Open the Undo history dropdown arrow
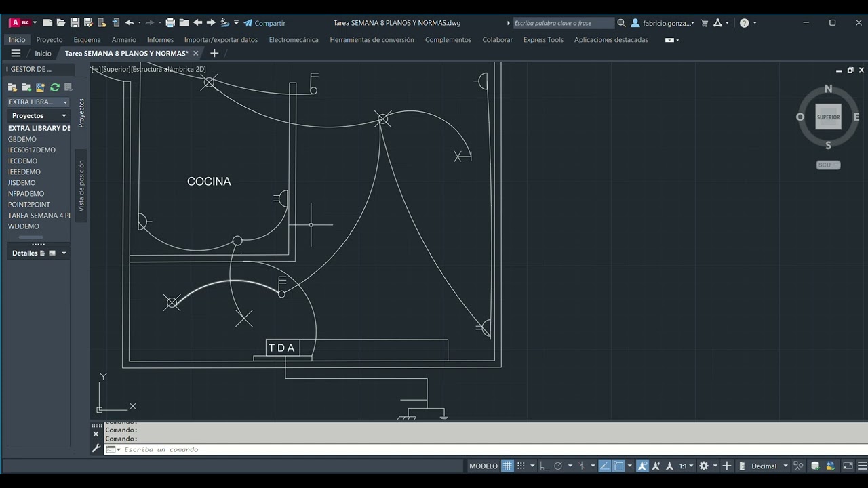 tap(139, 23)
